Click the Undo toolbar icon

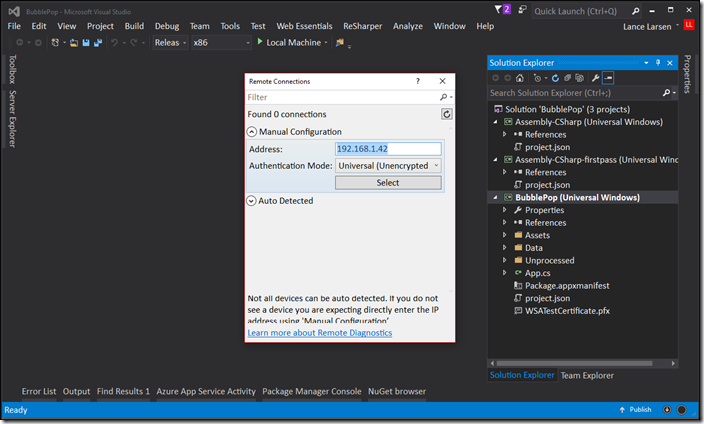click(x=114, y=43)
